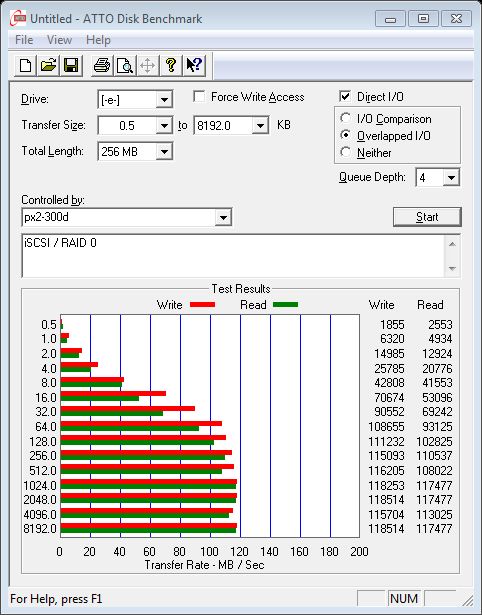482x615 pixels.
Task: Uncheck the Direct I/O checkbox
Action: click(x=345, y=96)
